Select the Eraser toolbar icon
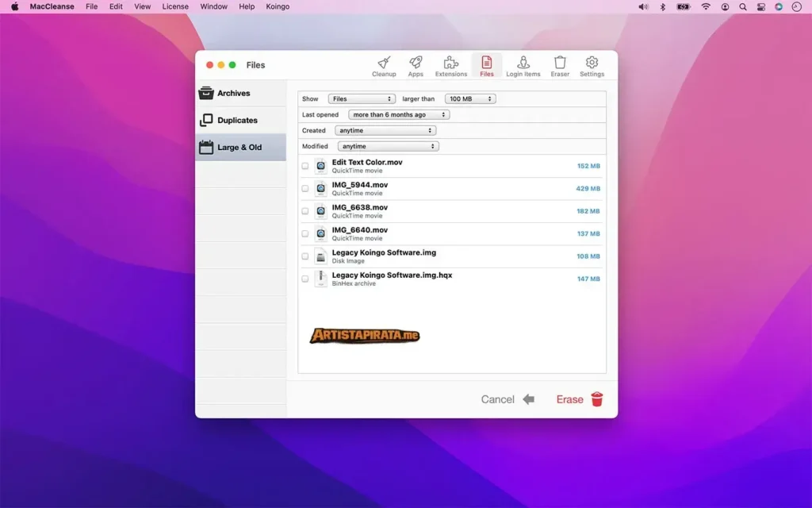The width and height of the screenshot is (812, 508). click(x=560, y=65)
